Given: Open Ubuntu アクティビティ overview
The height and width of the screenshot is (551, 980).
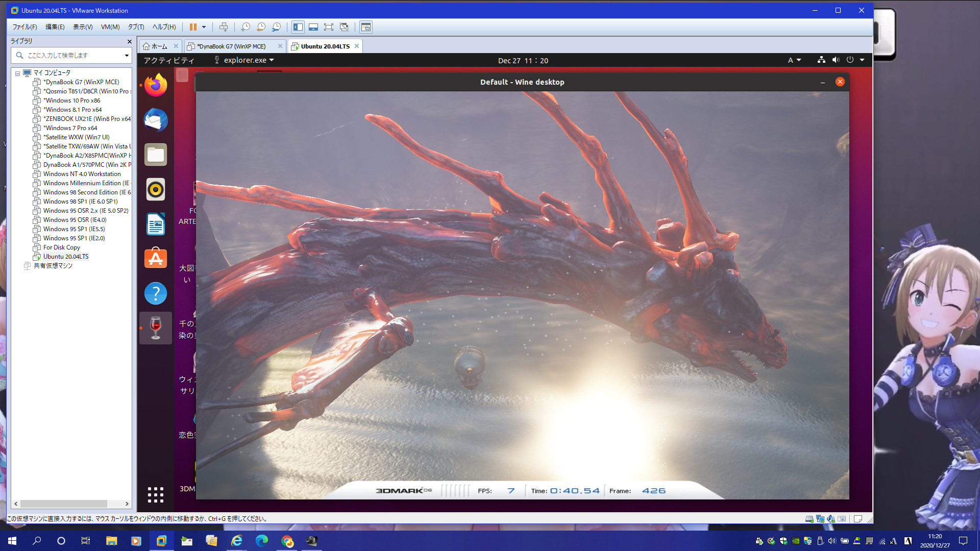Looking at the screenshot, I should tap(168, 60).
